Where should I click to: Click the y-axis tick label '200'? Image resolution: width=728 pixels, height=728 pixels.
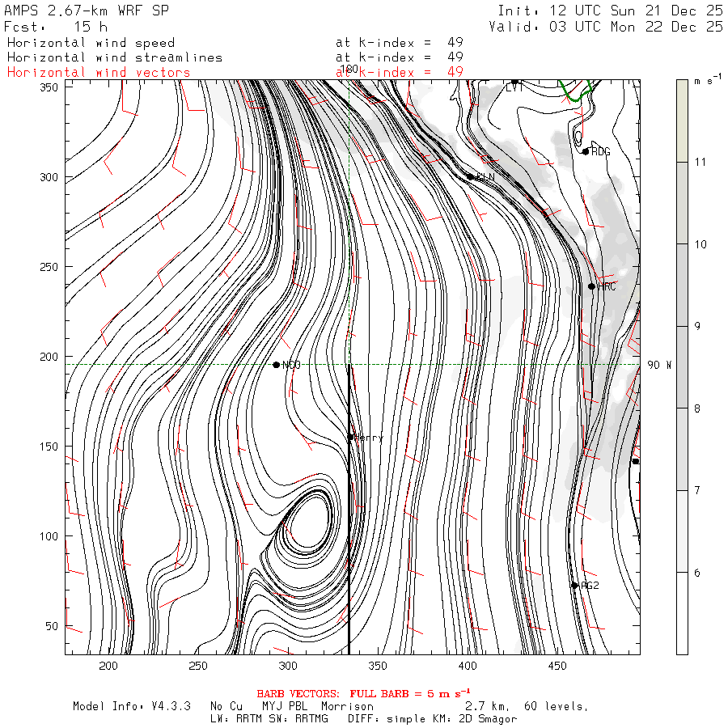click(49, 357)
